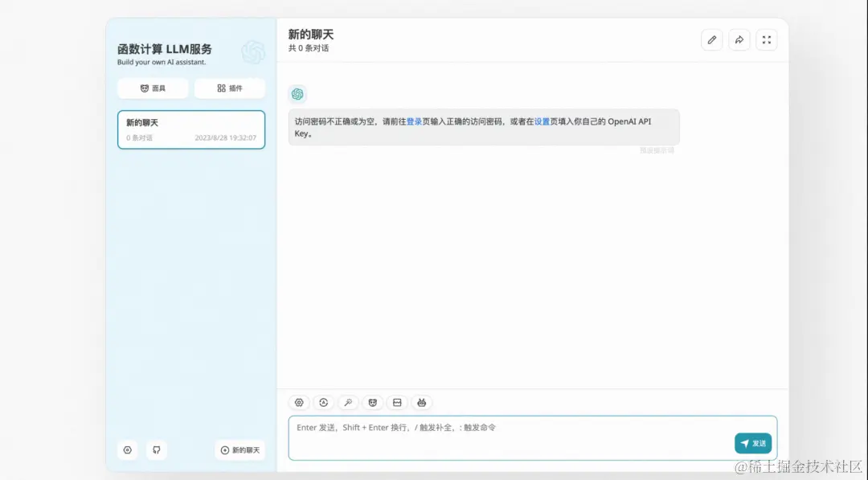Share the conversation via the export arrow icon
The image size is (868, 480).
point(739,39)
